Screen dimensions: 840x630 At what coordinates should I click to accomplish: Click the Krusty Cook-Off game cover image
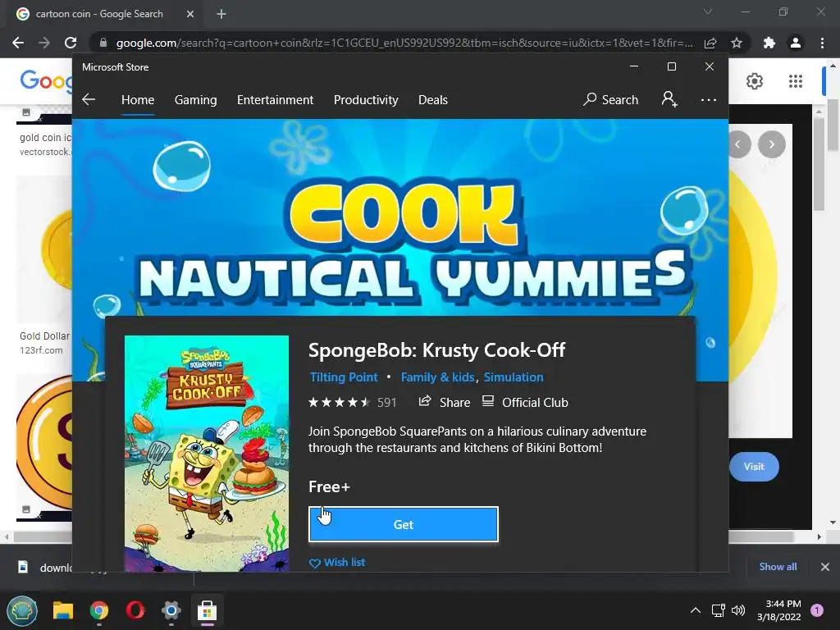click(206, 453)
